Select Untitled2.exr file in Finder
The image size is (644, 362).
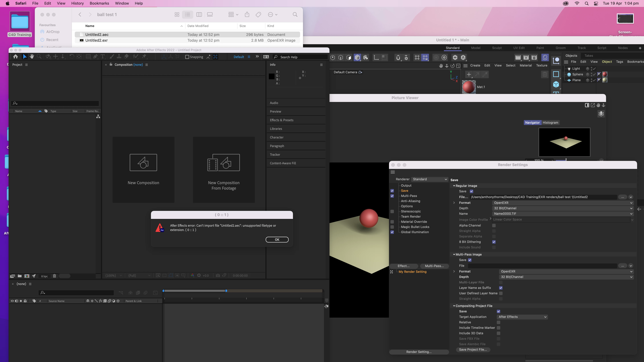(x=96, y=41)
